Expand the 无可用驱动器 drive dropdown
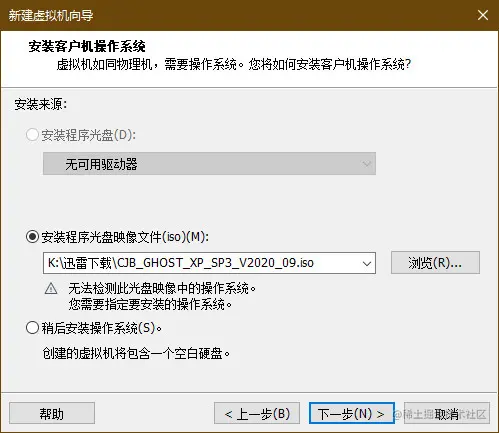This screenshot has width=499, height=433. coord(209,164)
